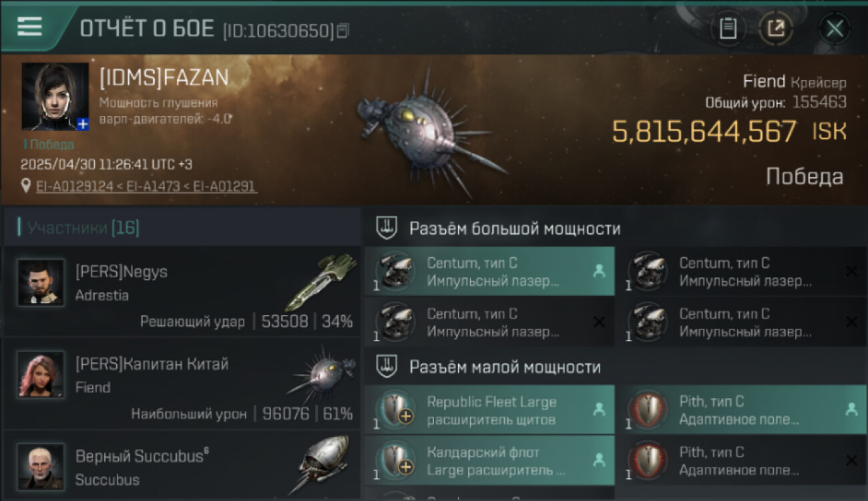
Task: Select the Участники [16] tab
Action: 83,228
